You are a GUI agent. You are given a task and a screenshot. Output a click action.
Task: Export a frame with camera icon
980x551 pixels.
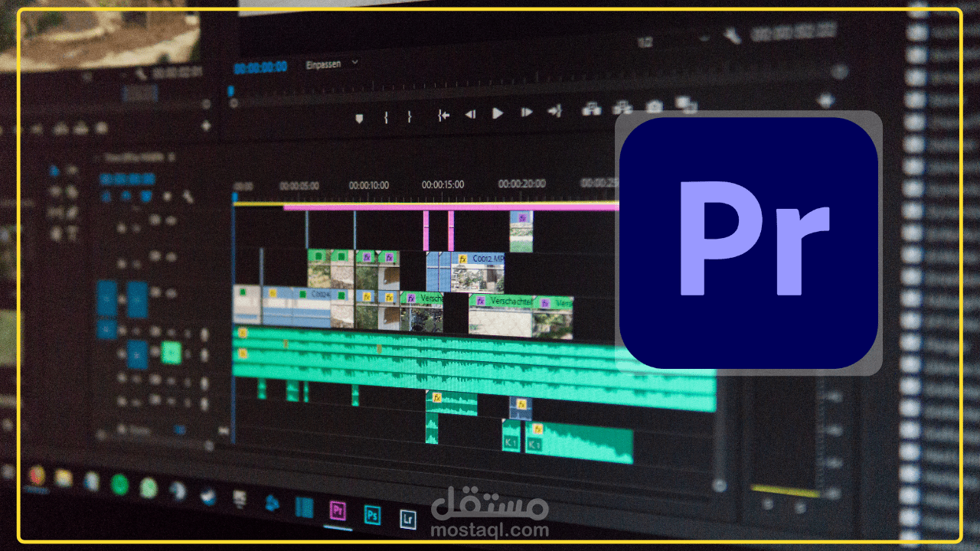[x=654, y=106]
